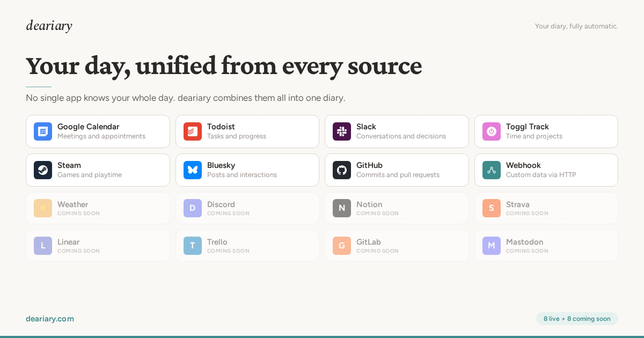Select the Todoist icon
The width and height of the screenshot is (644, 338).
(193, 131)
